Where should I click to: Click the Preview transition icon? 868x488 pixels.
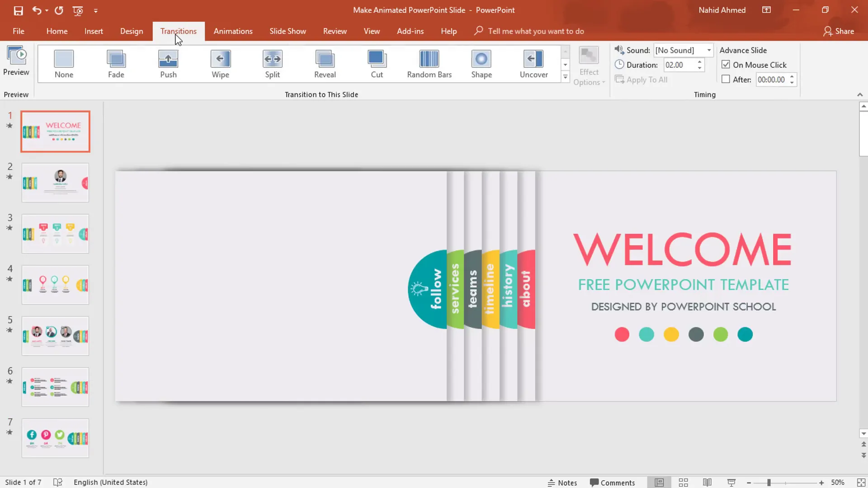point(16,61)
